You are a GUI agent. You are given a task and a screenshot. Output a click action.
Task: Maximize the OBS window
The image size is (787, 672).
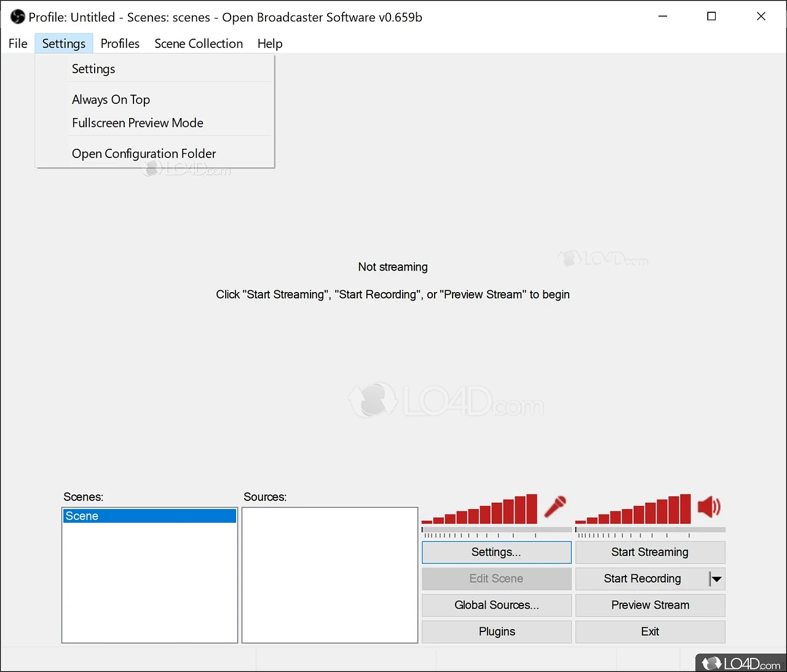click(x=711, y=17)
